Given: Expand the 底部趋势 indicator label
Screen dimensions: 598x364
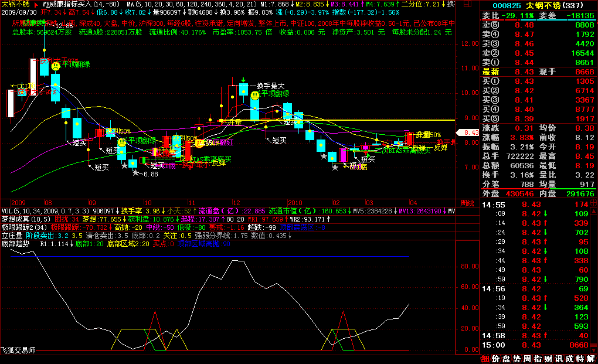Looking at the screenshot, I should coord(15,243).
